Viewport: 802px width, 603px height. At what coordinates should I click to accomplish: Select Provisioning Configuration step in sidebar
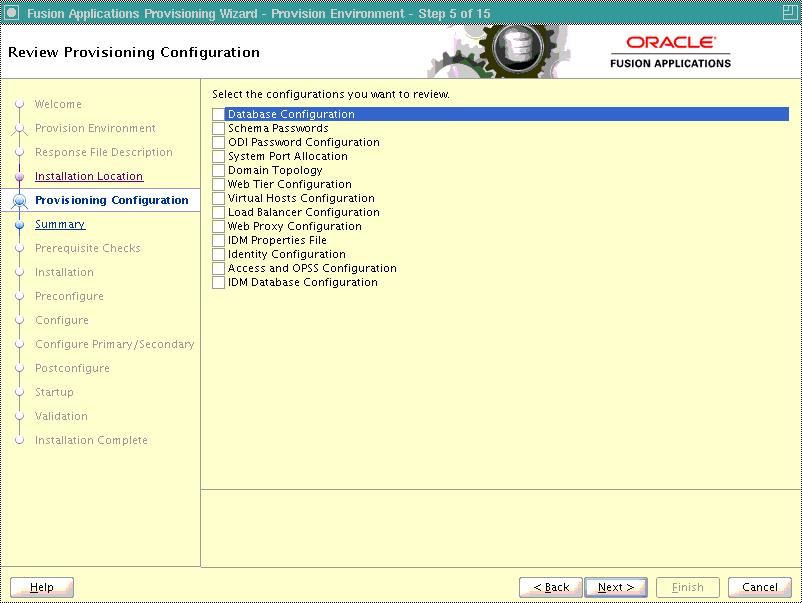click(112, 200)
